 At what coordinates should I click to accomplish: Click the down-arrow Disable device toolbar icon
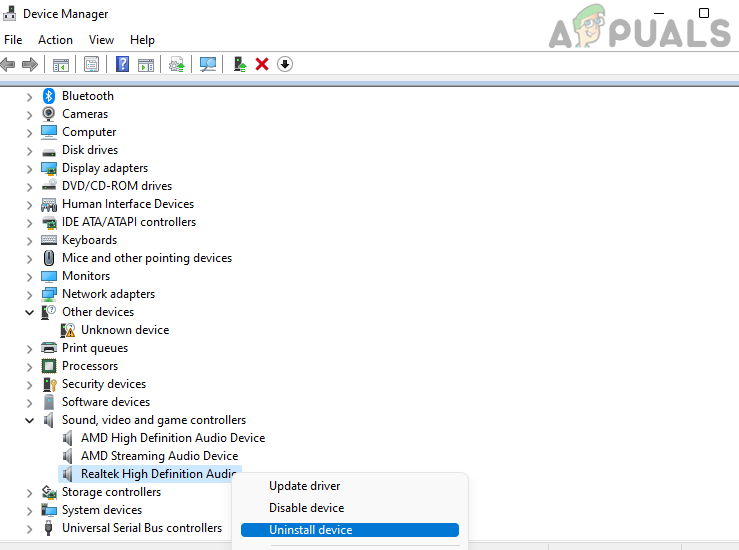point(285,64)
